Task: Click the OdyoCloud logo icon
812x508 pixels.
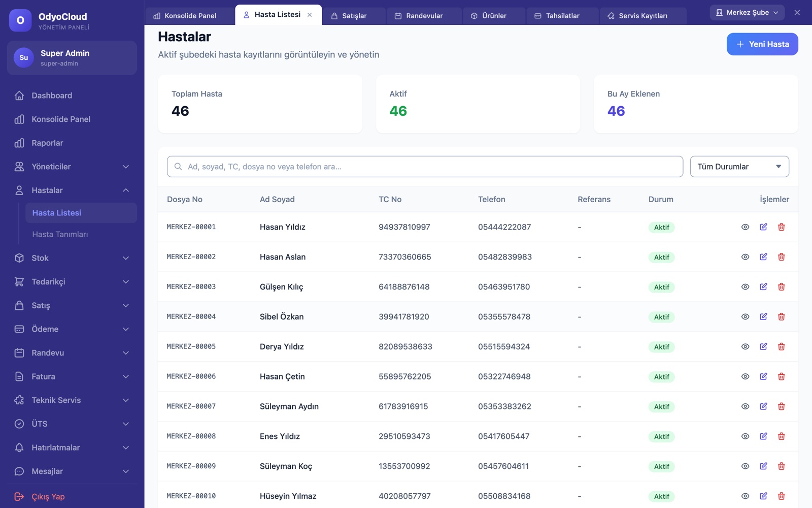Action: click(x=20, y=20)
